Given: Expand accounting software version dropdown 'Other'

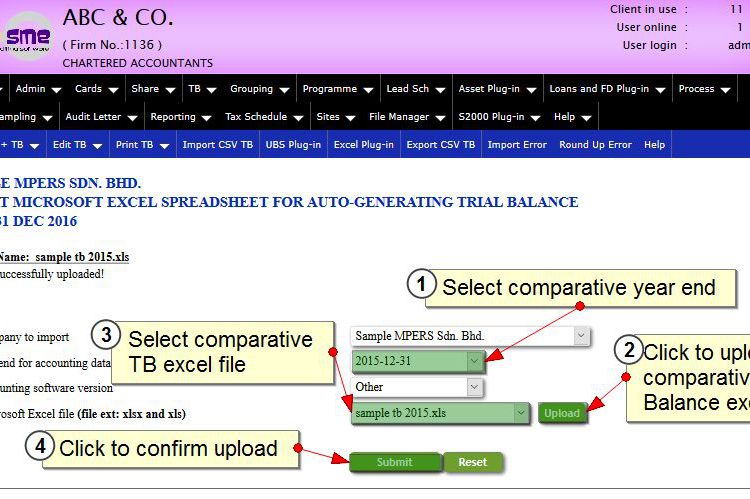Looking at the screenshot, I should (417, 387).
